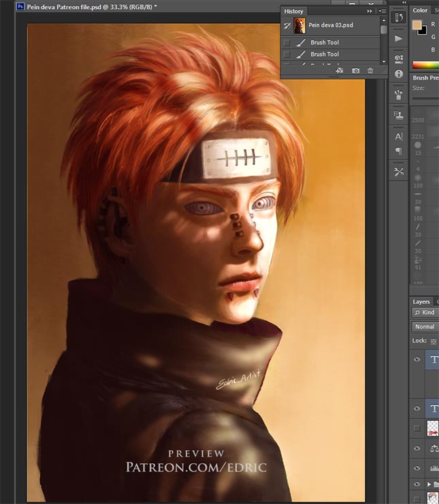Open the Kind filter dropdown in Layers
Screen dimensions: 439x504
(425, 313)
